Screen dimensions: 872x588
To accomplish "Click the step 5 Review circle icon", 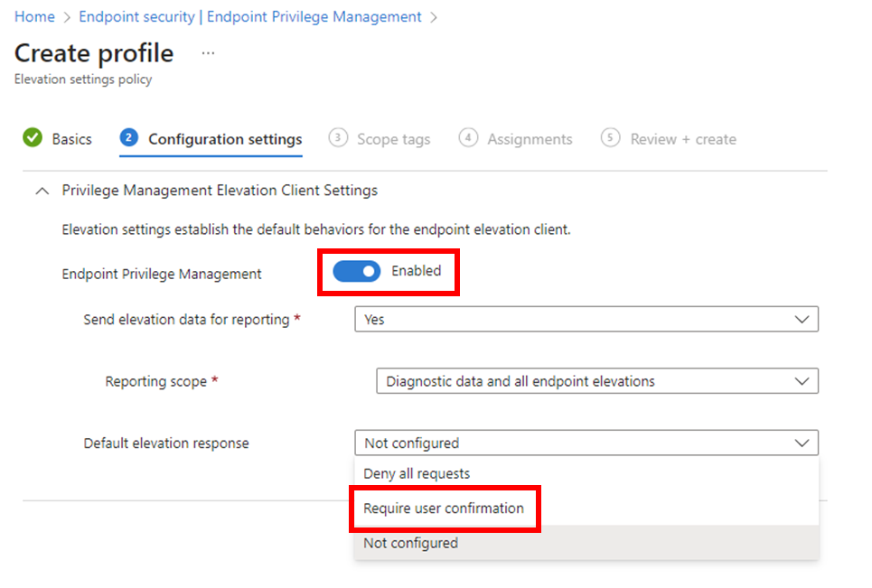I will (x=611, y=138).
